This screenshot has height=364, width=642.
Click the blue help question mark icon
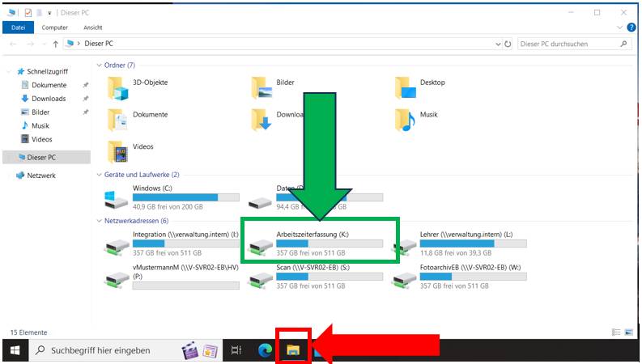[631, 27]
